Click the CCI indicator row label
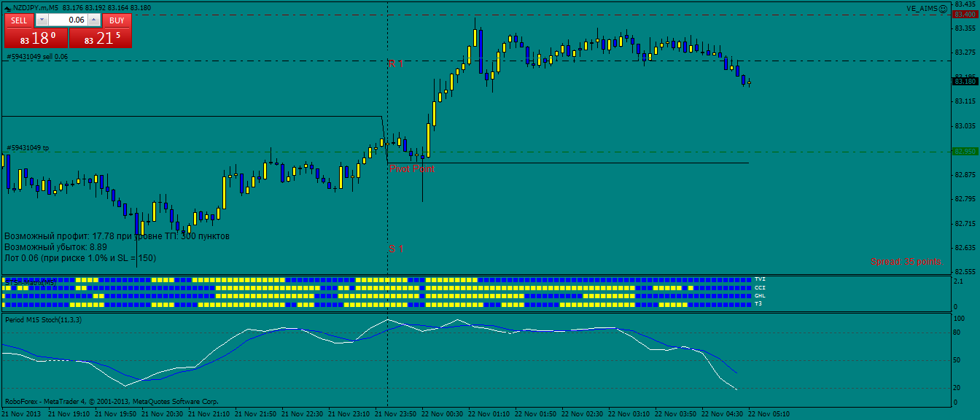Image resolution: width=980 pixels, height=420 pixels. (761, 288)
